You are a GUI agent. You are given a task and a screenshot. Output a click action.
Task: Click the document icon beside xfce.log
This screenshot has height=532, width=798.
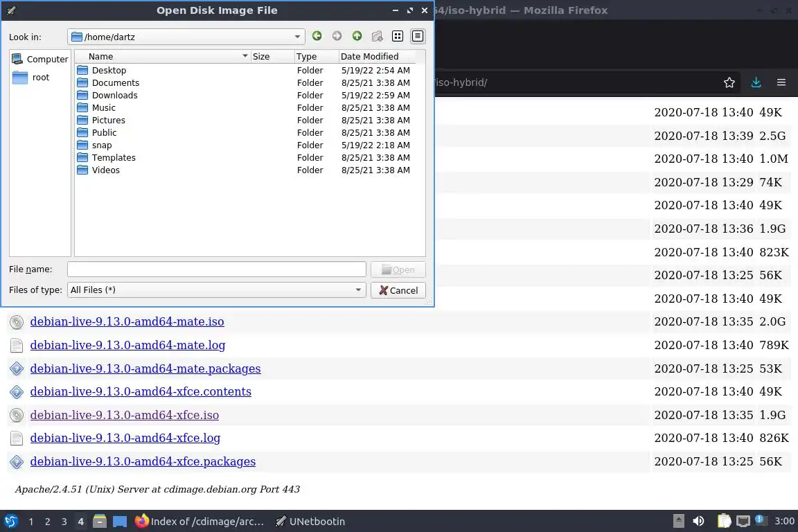tap(17, 438)
